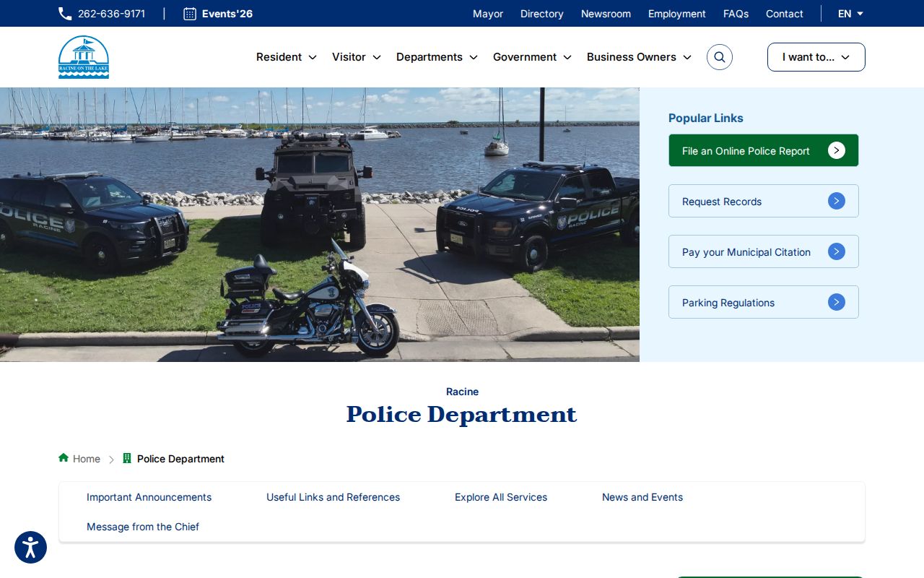Image resolution: width=924 pixels, height=578 pixels.
Task: Open the 'I want to...' dropdown
Action: click(x=816, y=57)
